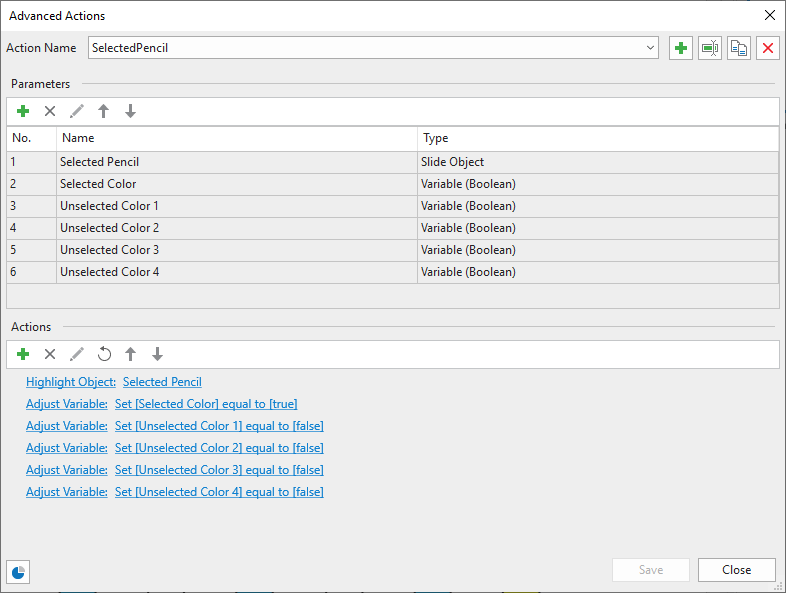Add a new action in Actions toolbar
Screen dimensions: 786x593
pyautogui.click(x=23, y=354)
